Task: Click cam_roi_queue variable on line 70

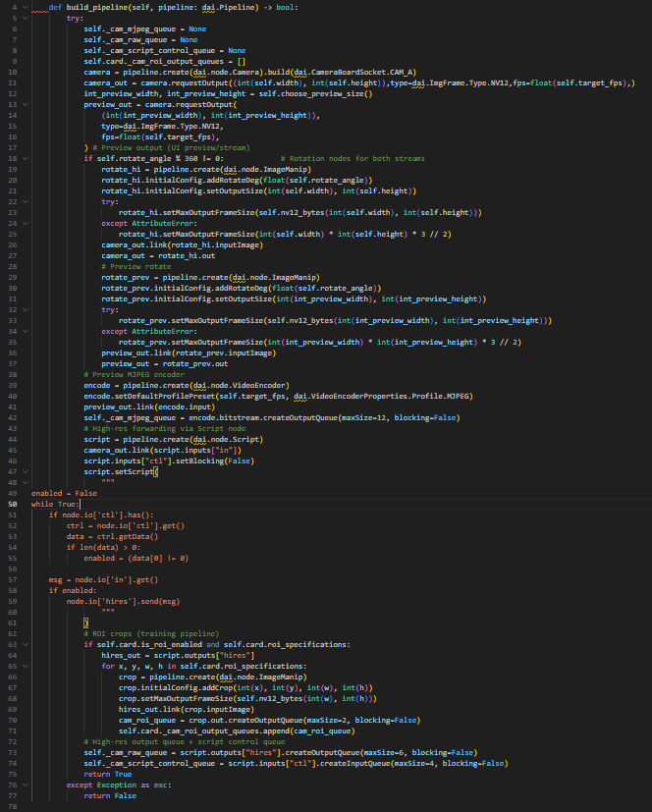Action: click(147, 721)
